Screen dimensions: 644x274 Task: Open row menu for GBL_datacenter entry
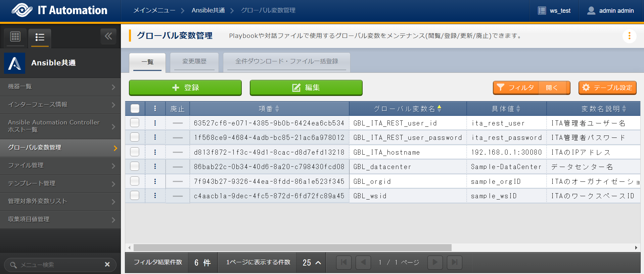pyautogui.click(x=155, y=166)
